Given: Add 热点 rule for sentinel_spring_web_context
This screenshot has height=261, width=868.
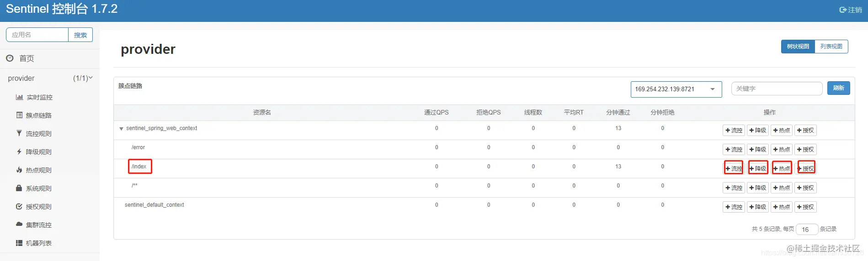Looking at the screenshot, I should 781,130.
